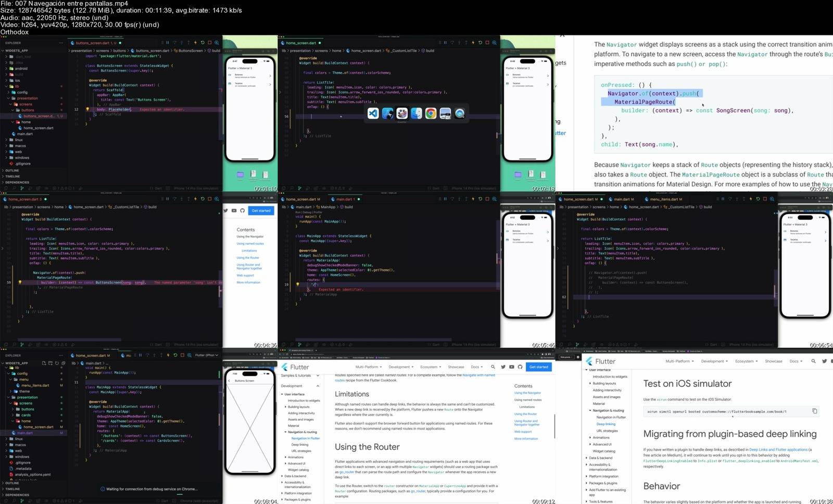Stop debugging with square icon, 00:05:46 frame
Screen dimensions: 833x504
[x=487, y=199]
